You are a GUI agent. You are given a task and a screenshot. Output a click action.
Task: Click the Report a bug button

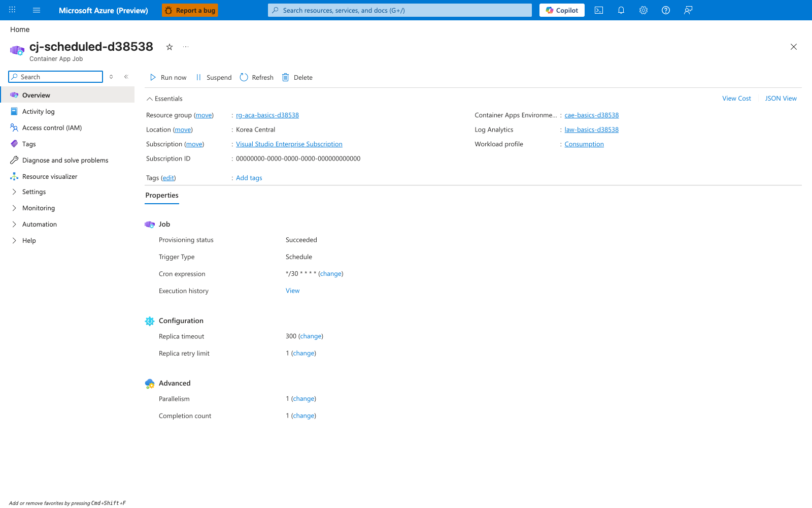[190, 10]
